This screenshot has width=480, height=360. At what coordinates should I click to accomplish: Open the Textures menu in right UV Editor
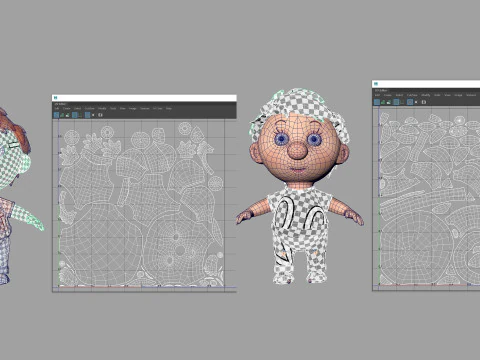471,95
